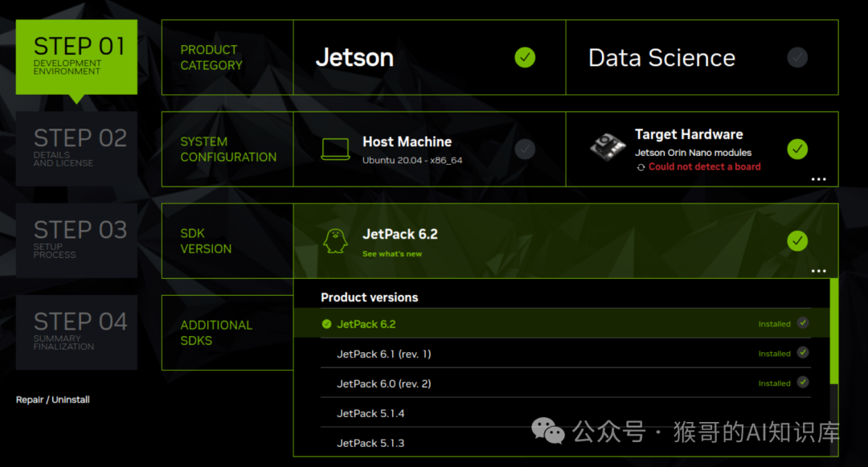Click the installed check for JetPack 6.0 (rev. 2)
The image size is (868, 467).
click(803, 383)
